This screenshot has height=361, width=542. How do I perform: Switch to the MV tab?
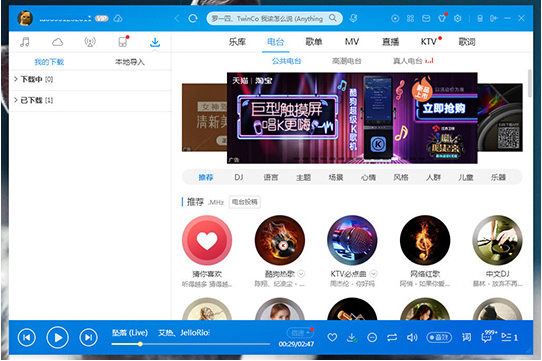pos(352,42)
